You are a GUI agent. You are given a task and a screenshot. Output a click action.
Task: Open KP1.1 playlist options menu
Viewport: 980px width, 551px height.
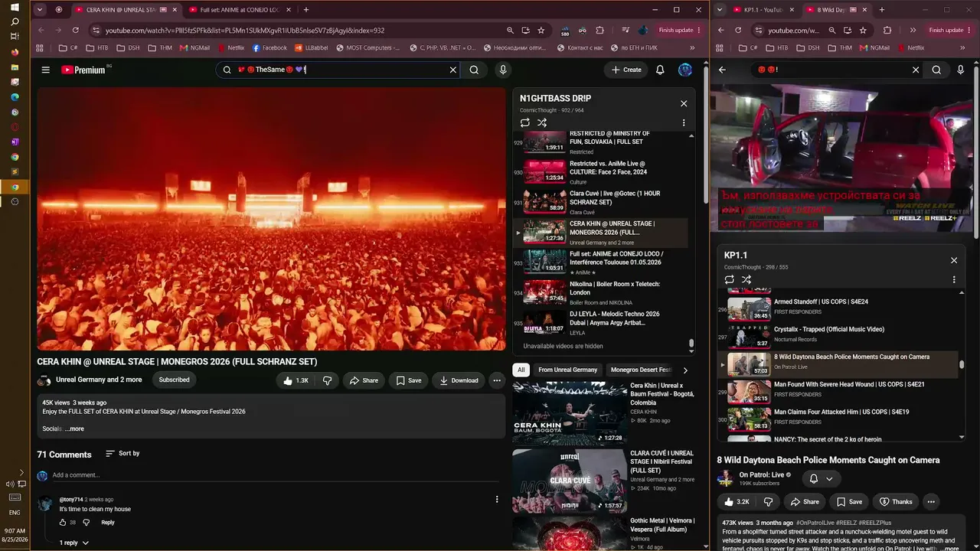pyautogui.click(x=954, y=279)
